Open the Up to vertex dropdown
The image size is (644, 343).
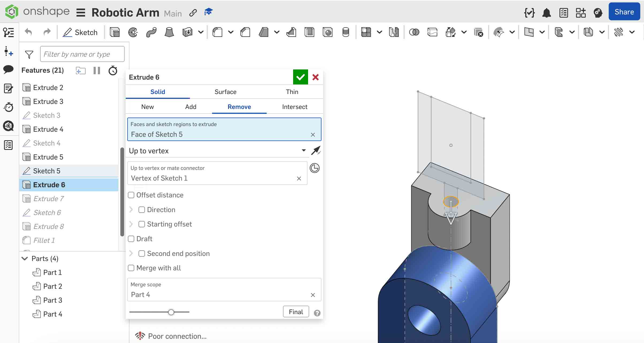pos(303,150)
